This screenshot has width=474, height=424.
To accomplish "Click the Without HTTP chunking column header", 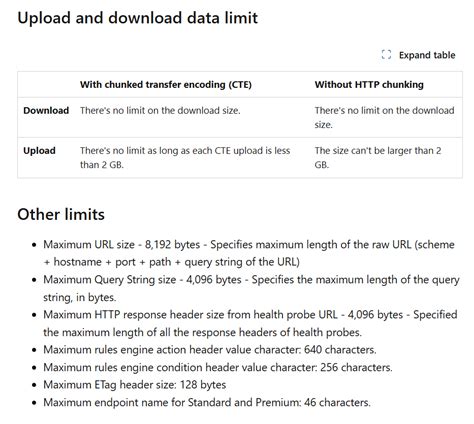I will point(369,85).
